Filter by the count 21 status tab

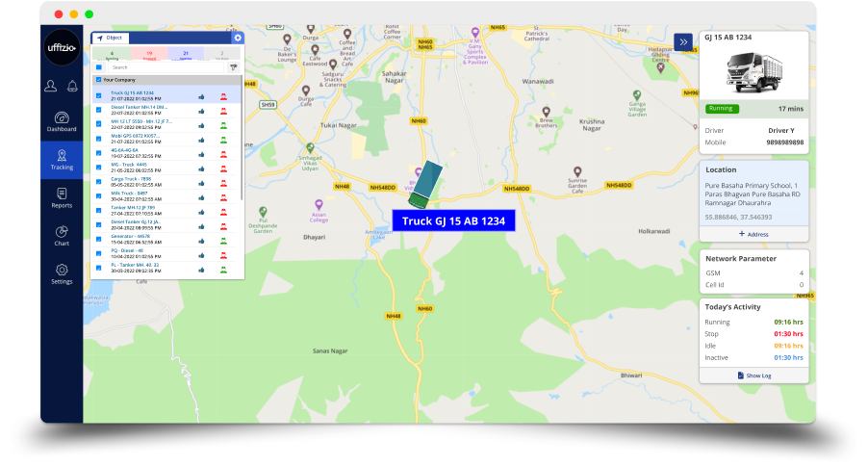(x=186, y=54)
